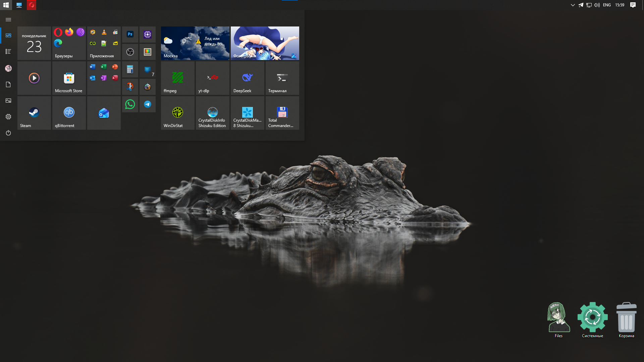
Task: Open Telegram tile in Start menu
Action: (148, 104)
